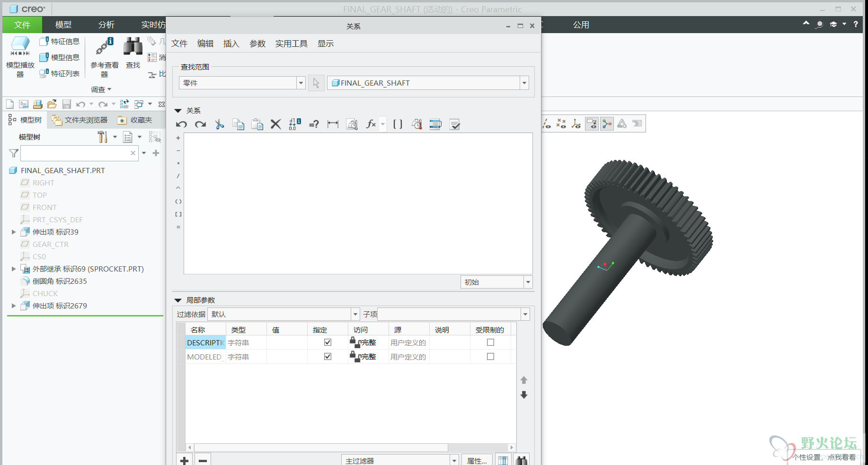Toggle datum display filter in viewport toolbar
868x465 pixels.
[x=592, y=124]
